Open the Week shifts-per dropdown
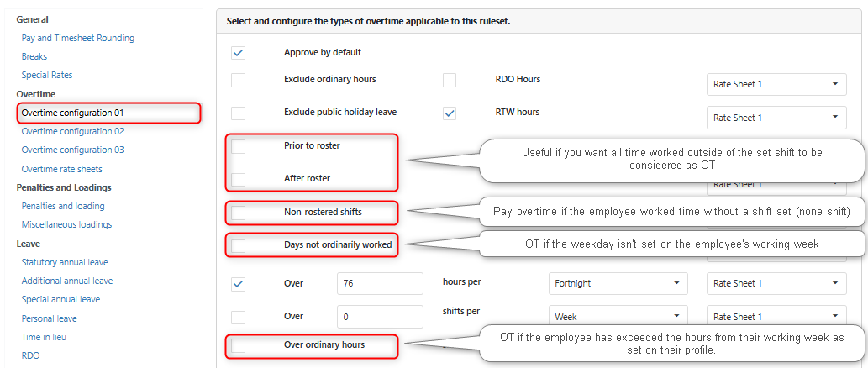The image size is (868, 368). tap(618, 317)
